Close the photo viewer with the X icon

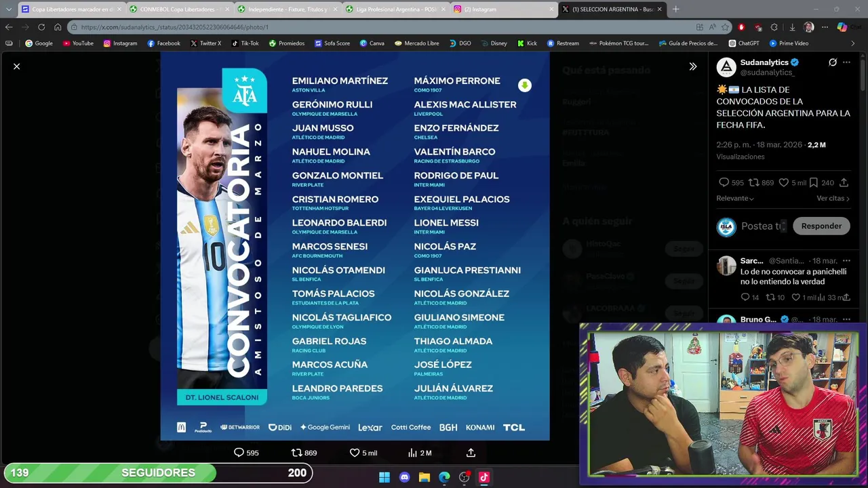[17, 66]
